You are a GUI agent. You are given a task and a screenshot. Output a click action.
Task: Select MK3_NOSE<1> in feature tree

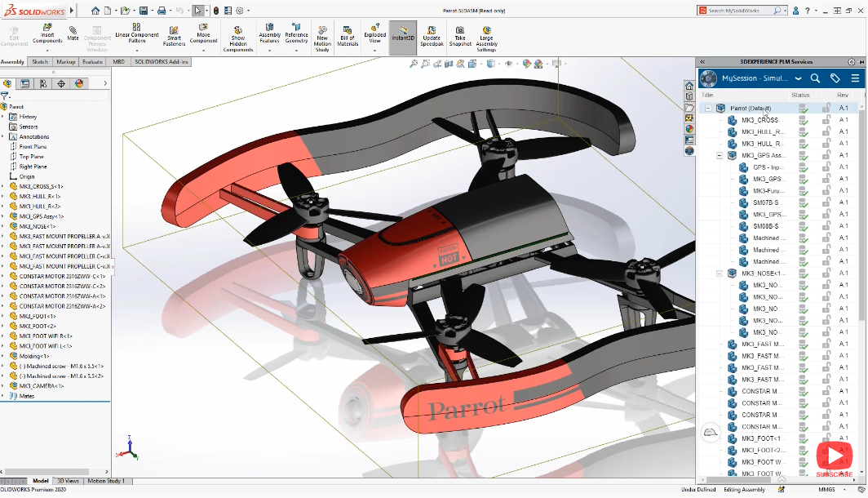[37, 227]
